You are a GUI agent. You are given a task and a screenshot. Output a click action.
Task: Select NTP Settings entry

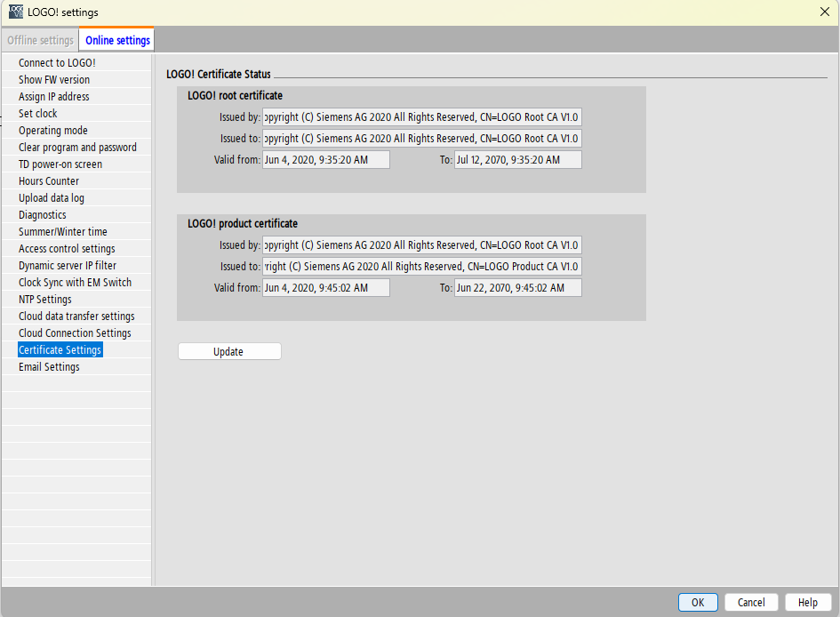tap(45, 299)
